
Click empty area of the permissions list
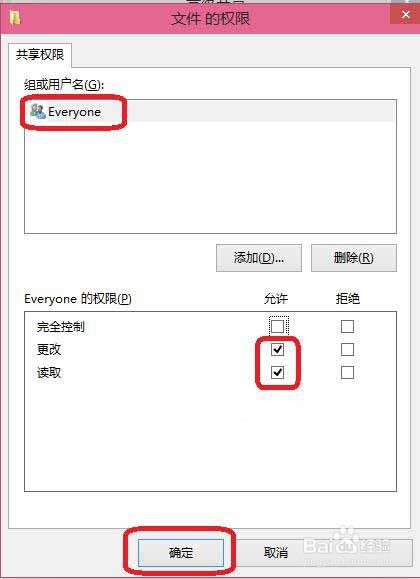(210, 438)
